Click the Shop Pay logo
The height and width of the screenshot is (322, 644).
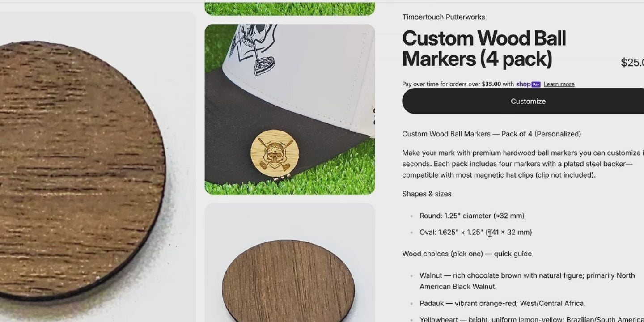click(x=528, y=84)
